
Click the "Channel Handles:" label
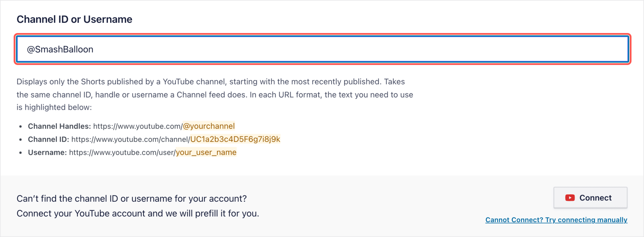[59, 126]
